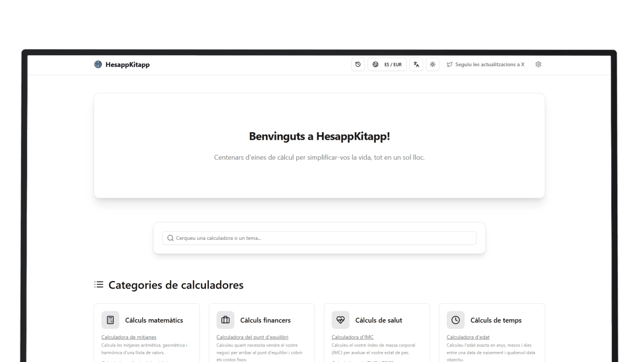Select the heart pulse icon for salut
The image size is (644, 362).
click(341, 320)
